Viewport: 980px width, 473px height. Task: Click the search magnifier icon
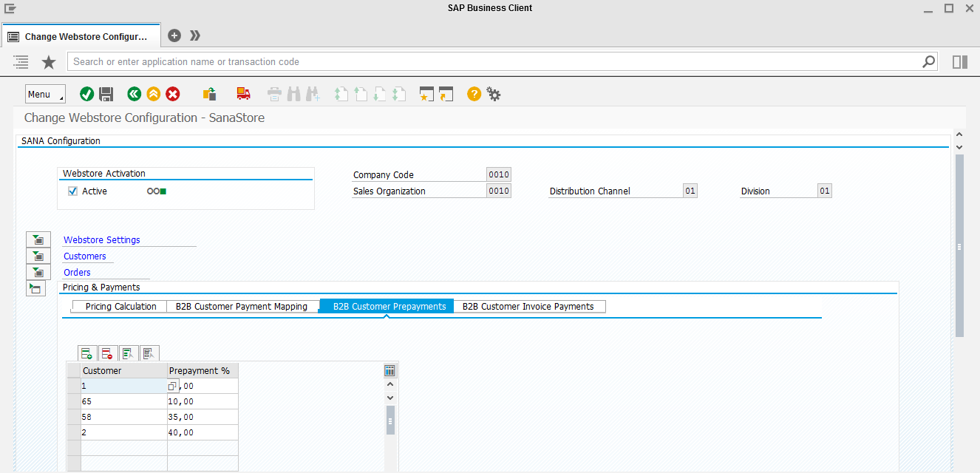pyautogui.click(x=929, y=62)
